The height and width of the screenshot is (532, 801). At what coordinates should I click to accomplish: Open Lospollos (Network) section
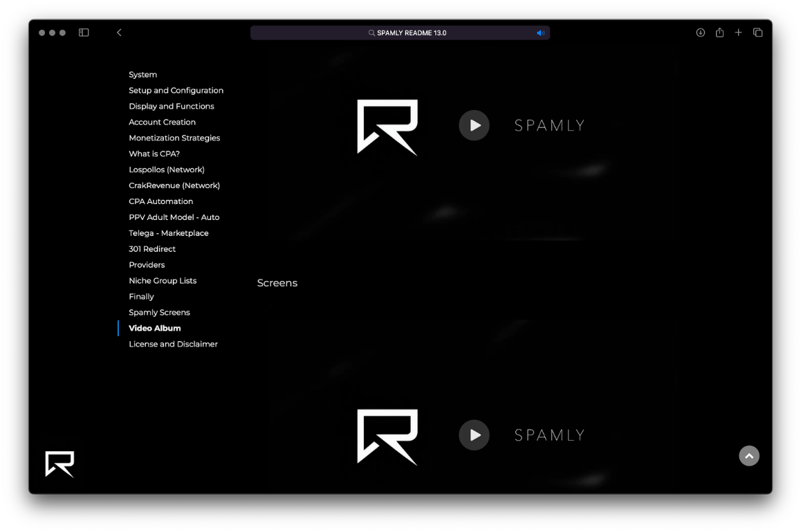[x=167, y=169]
